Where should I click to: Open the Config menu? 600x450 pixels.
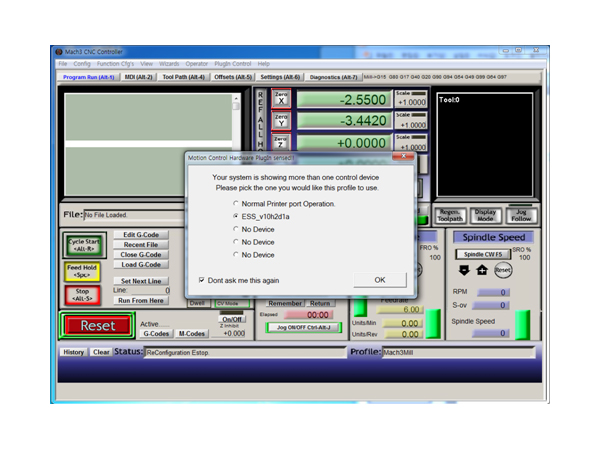click(82, 63)
